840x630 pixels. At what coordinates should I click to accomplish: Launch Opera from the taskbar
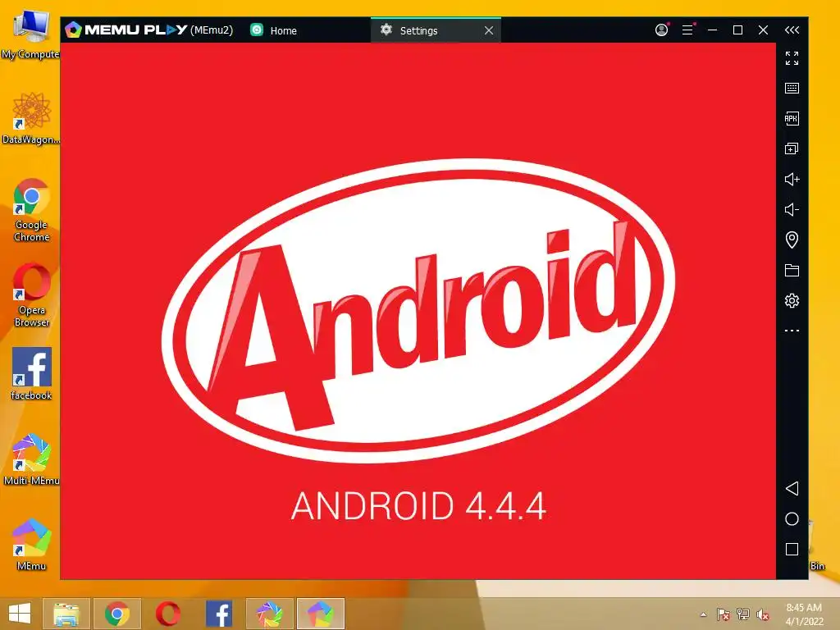point(168,614)
